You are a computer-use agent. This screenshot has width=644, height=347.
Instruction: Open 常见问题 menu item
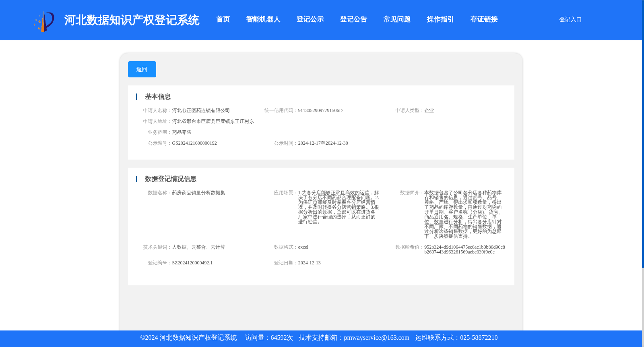[397, 19]
